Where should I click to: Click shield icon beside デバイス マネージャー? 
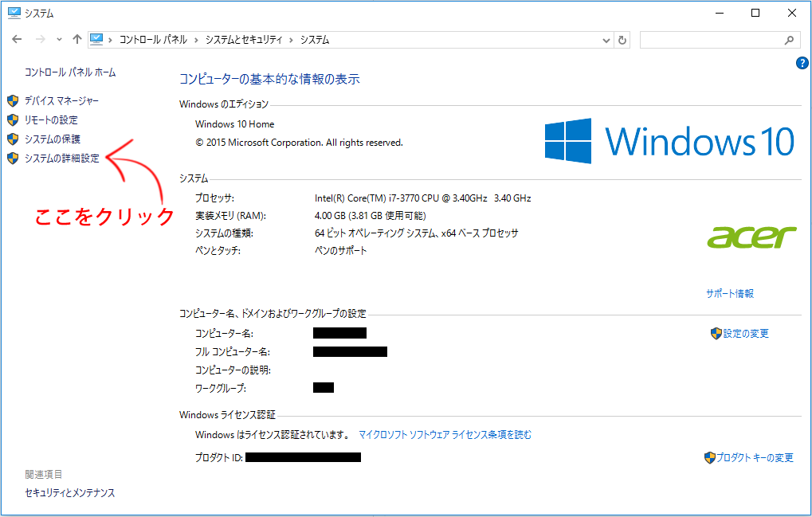pyautogui.click(x=13, y=101)
